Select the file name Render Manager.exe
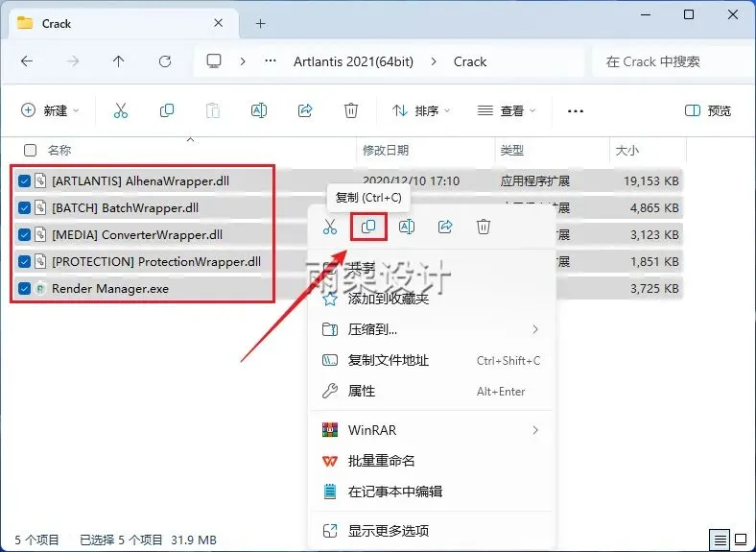This screenshot has height=552, width=756. tap(110, 289)
